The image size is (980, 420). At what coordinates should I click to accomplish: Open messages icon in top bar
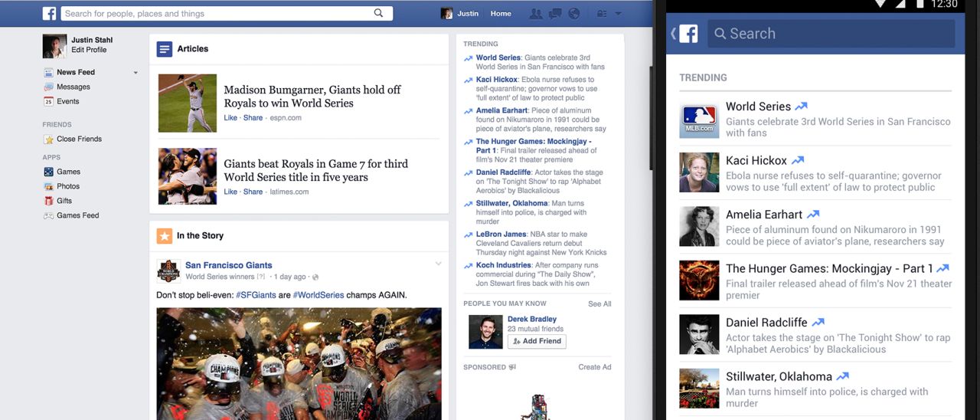pyautogui.click(x=555, y=14)
